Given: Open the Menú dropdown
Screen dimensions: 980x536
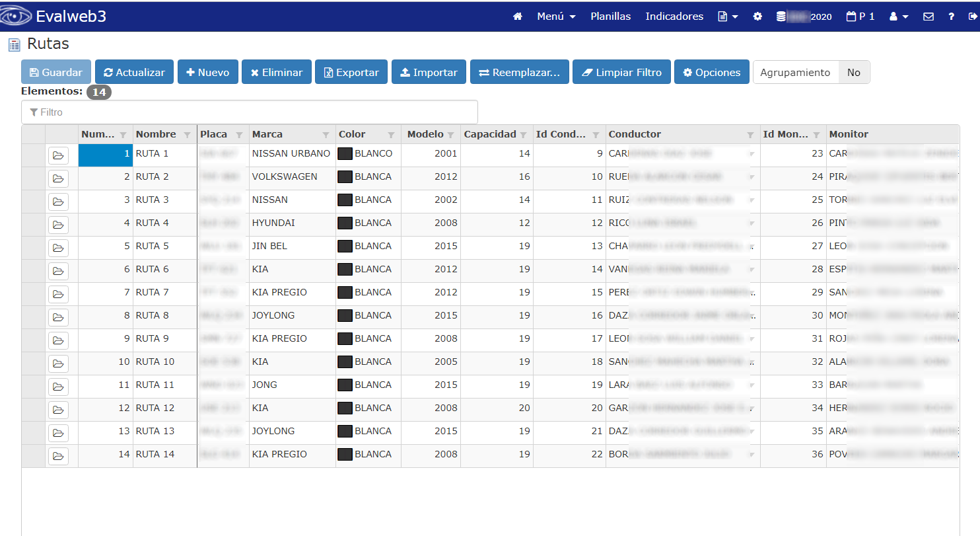Looking at the screenshot, I should pyautogui.click(x=556, y=17).
